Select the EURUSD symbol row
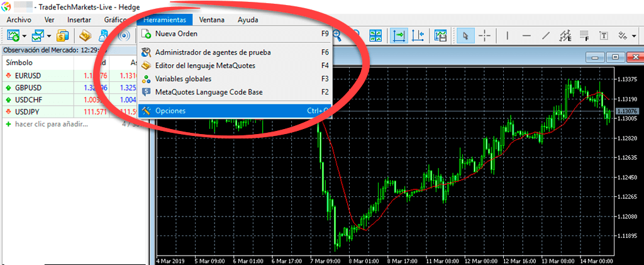 coord(74,76)
